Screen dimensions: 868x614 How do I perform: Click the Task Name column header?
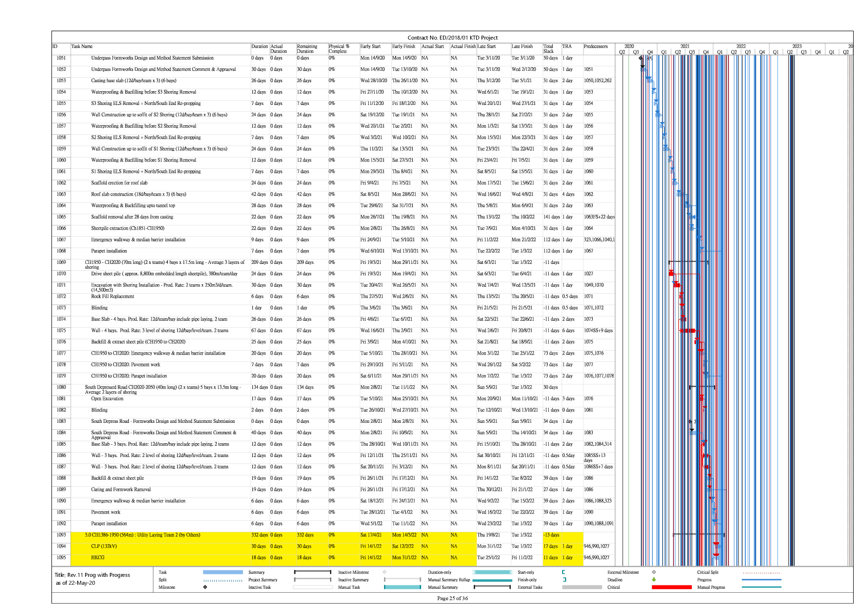point(82,47)
